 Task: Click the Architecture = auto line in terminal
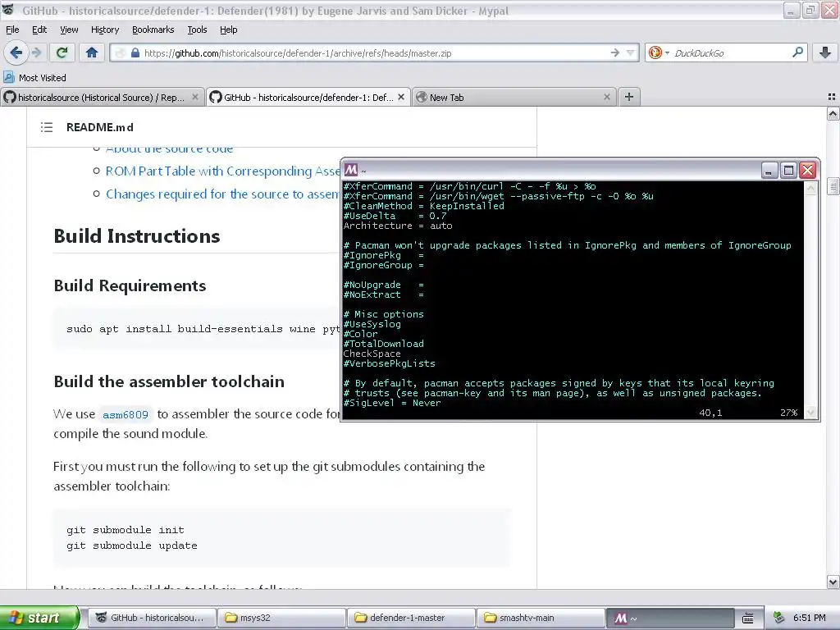coord(398,226)
